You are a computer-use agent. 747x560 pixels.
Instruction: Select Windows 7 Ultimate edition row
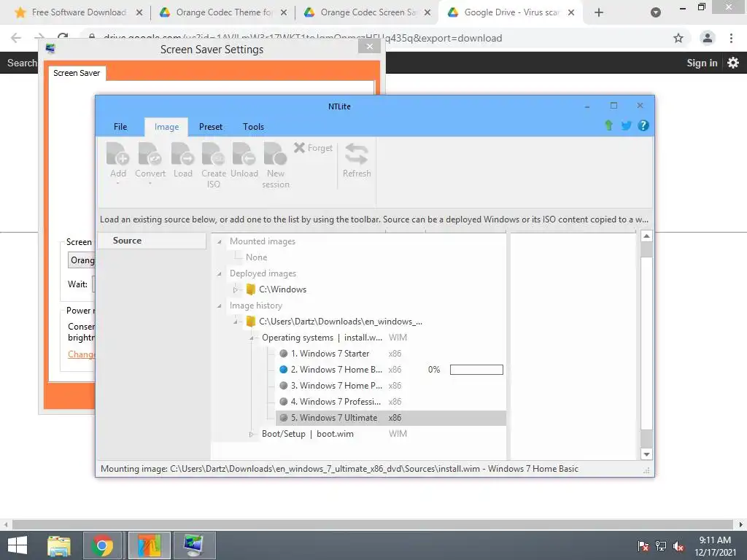pos(391,418)
